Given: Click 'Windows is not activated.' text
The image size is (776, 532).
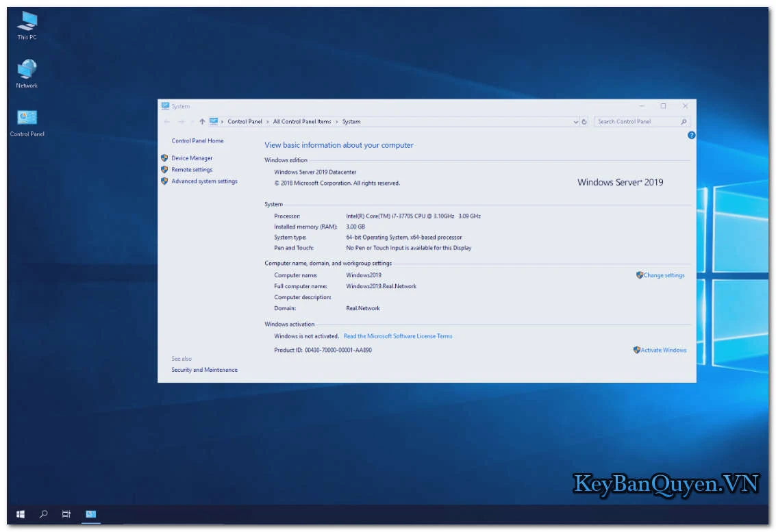Looking at the screenshot, I should [306, 336].
